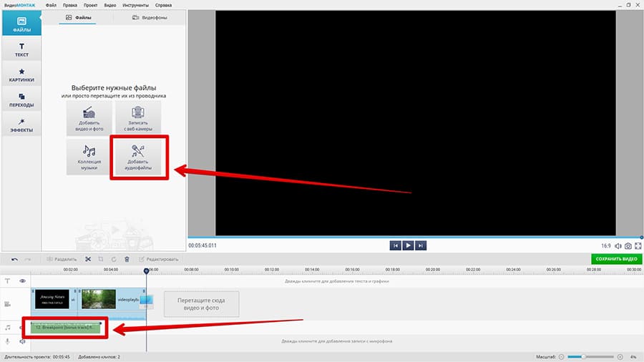This screenshot has height=362, width=644.
Task: Click Добавить аудиофайлы button
Action: (x=138, y=157)
